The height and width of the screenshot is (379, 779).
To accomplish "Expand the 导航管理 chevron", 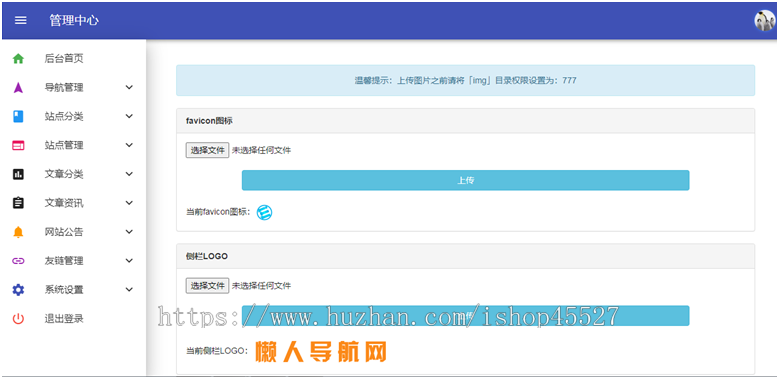I will tap(129, 87).
